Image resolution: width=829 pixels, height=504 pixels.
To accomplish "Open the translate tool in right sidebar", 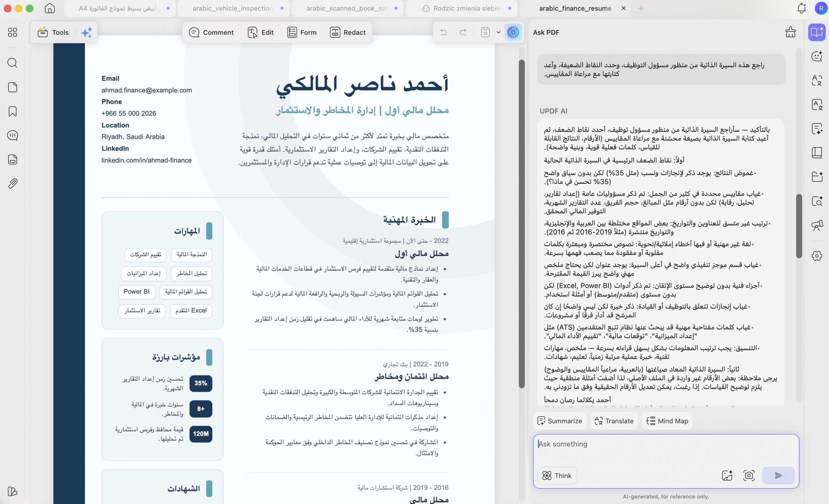I will point(817,80).
